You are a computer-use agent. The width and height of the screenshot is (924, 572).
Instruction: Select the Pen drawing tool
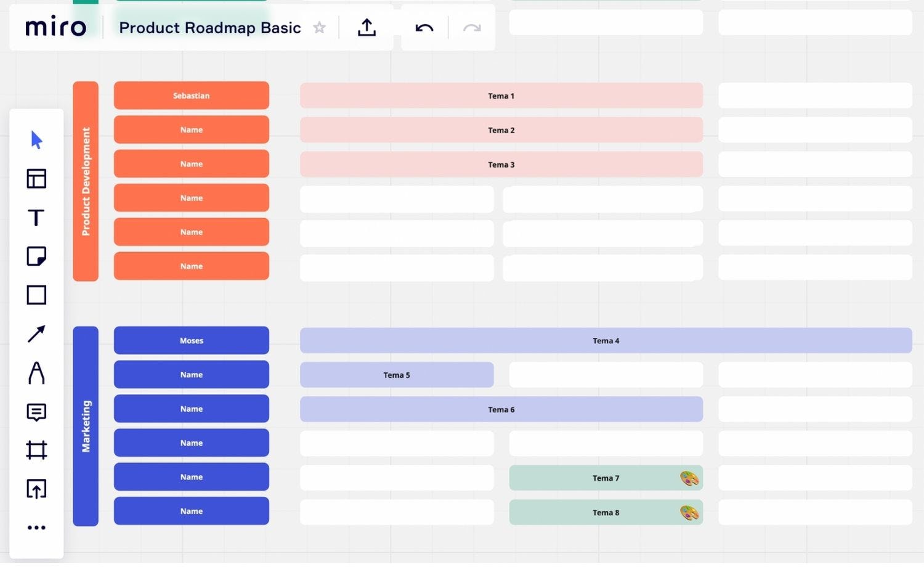point(36,372)
